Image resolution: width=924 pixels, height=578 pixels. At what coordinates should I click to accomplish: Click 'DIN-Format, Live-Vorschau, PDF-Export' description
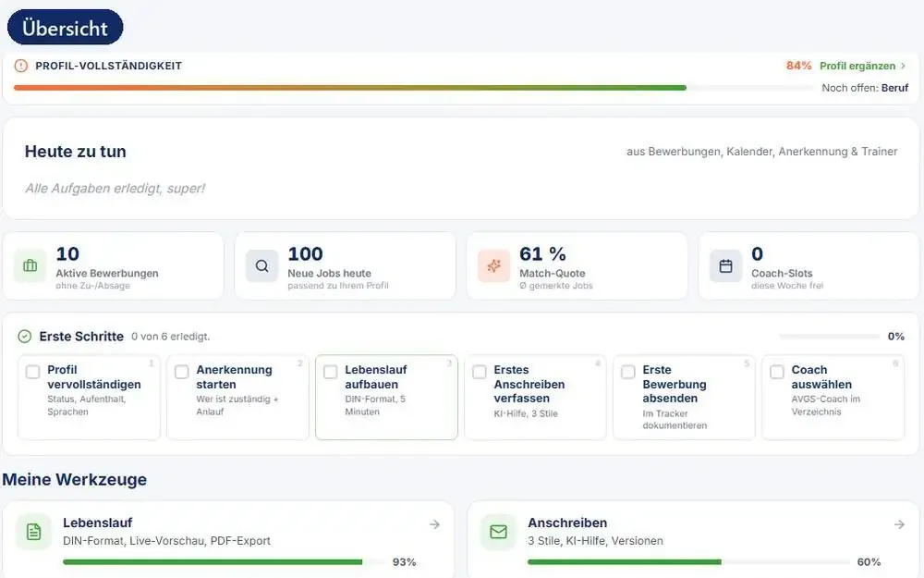click(x=166, y=541)
